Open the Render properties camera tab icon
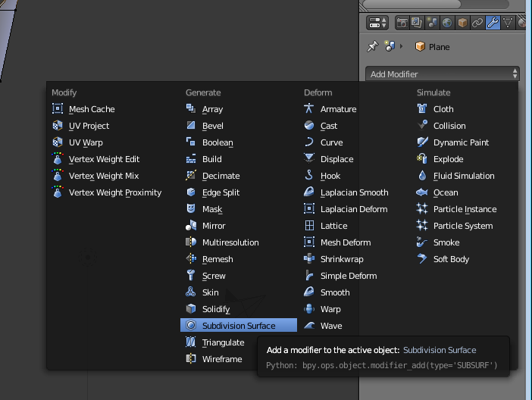 tap(402, 23)
